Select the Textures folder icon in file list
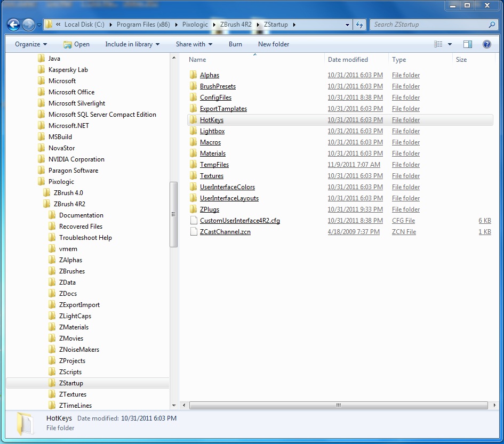Viewport: 504px width, 444px height. point(193,176)
